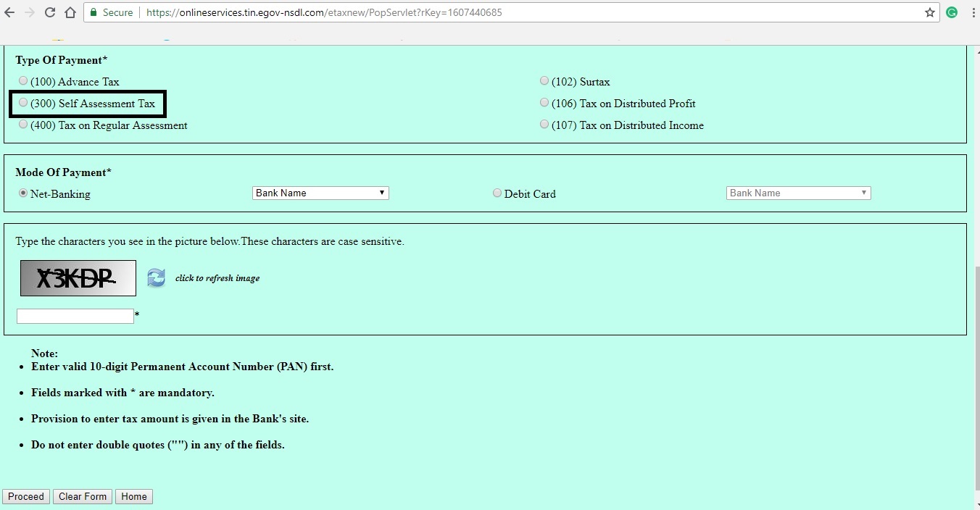The height and width of the screenshot is (510, 980).
Task: Click the browser forward arrow
Action: click(30, 12)
